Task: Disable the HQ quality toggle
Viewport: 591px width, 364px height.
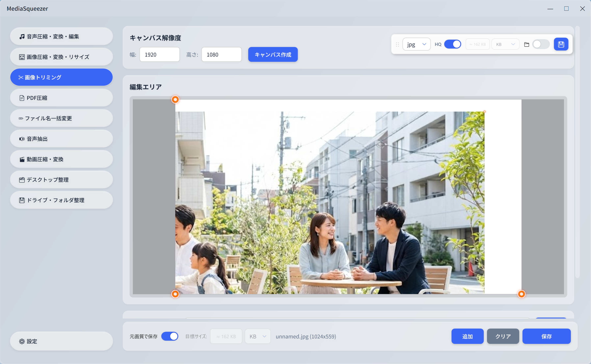Action: 453,44
